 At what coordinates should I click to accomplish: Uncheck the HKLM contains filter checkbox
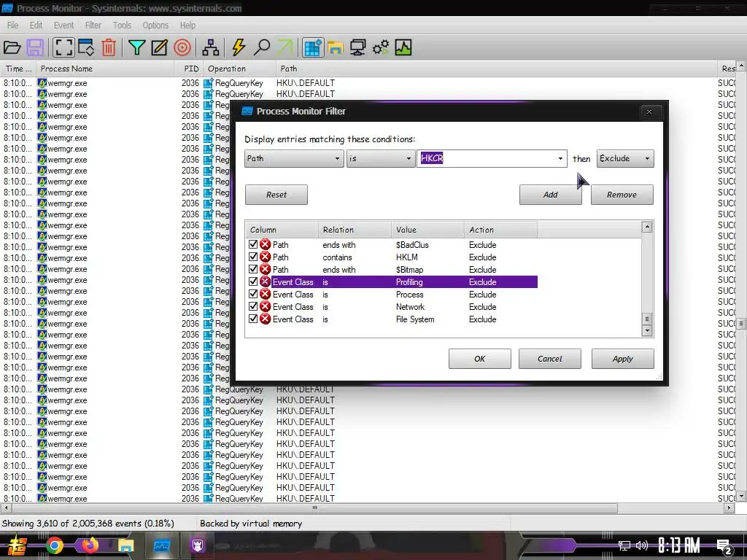click(253, 257)
